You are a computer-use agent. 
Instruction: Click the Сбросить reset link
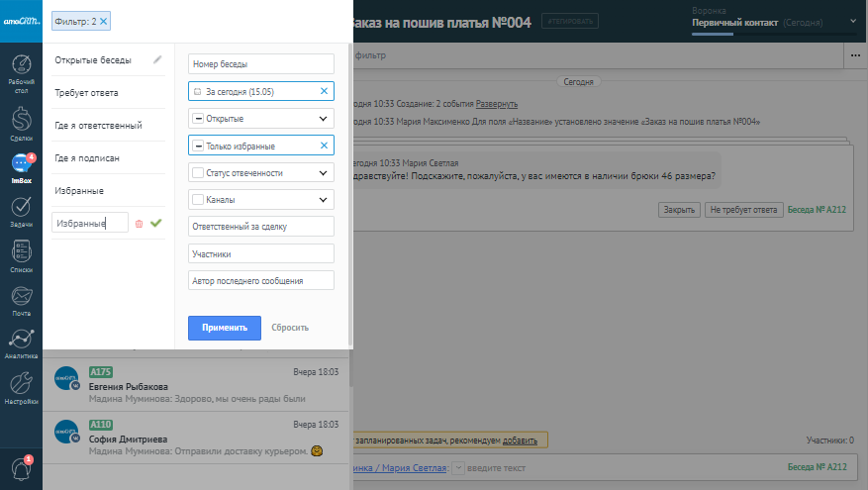[x=290, y=328]
